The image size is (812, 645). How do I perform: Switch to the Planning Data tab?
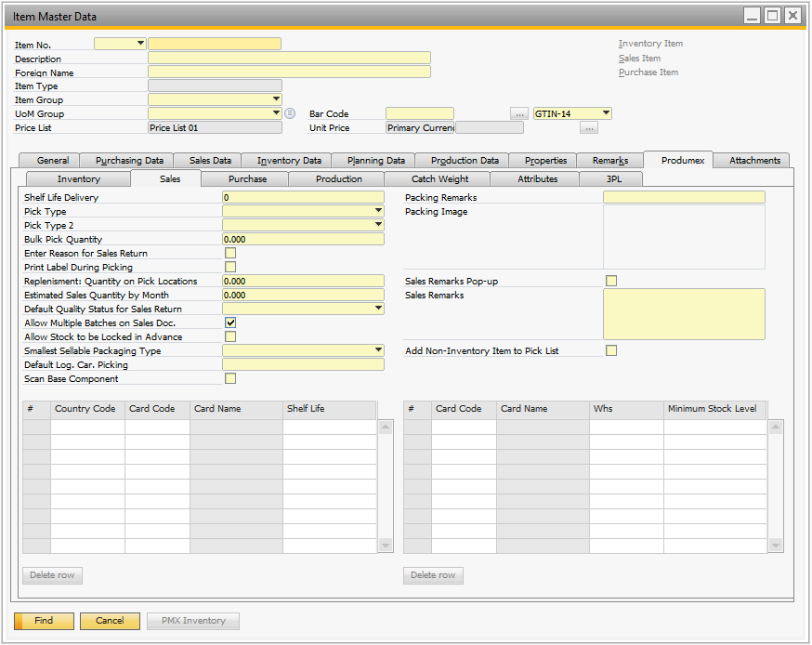tap(375, 161)
